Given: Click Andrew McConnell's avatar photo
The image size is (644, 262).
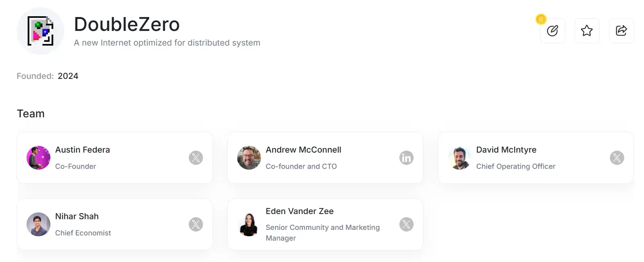Looking at the screenshot, I should click(x=249, y=158).
